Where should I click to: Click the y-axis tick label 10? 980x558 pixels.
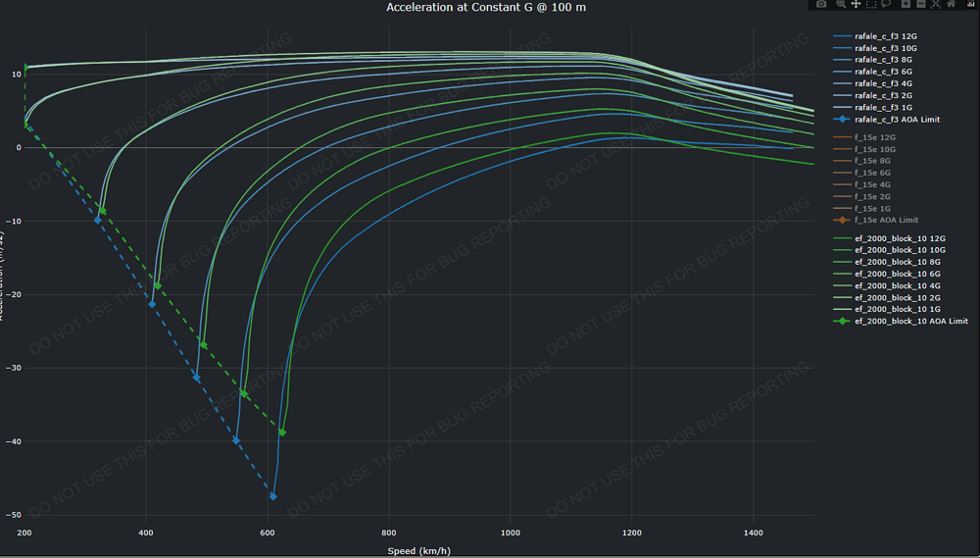(17, 75)
